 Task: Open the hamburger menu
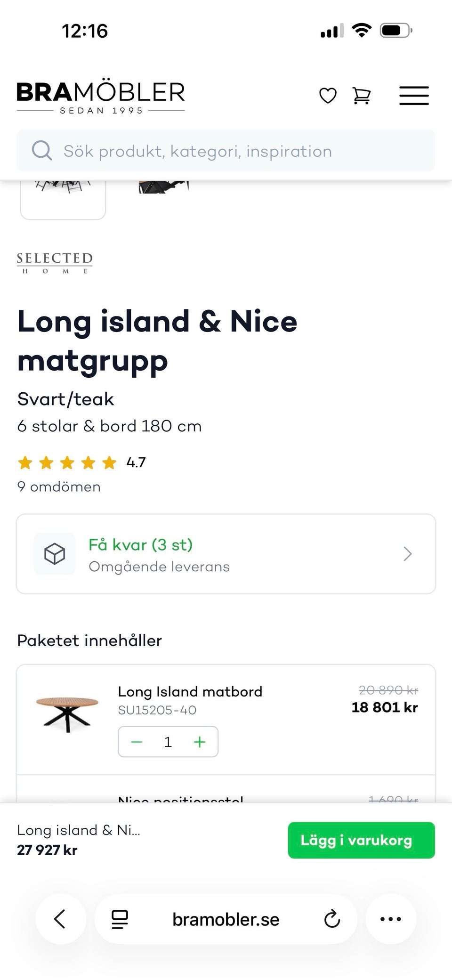(x=414, y=96)
